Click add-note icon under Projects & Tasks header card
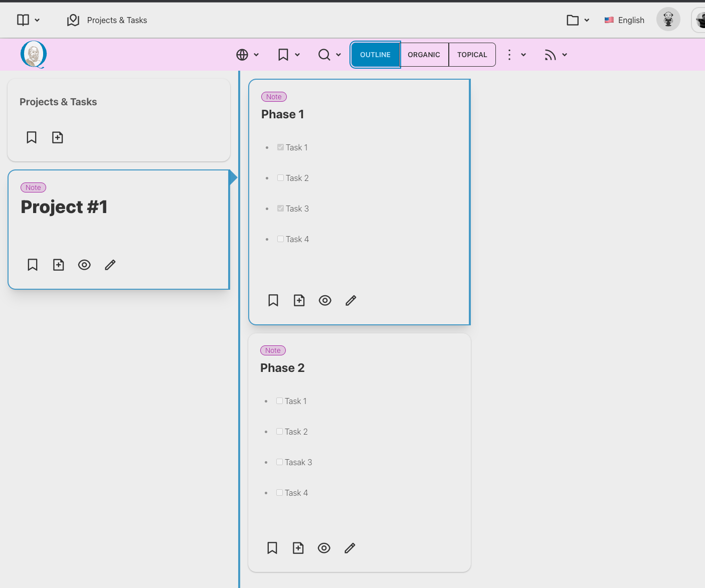 [58, 137]
